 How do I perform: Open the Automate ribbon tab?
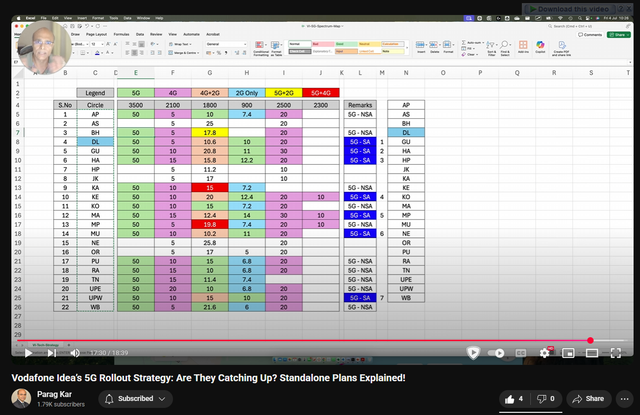point(191,34)
